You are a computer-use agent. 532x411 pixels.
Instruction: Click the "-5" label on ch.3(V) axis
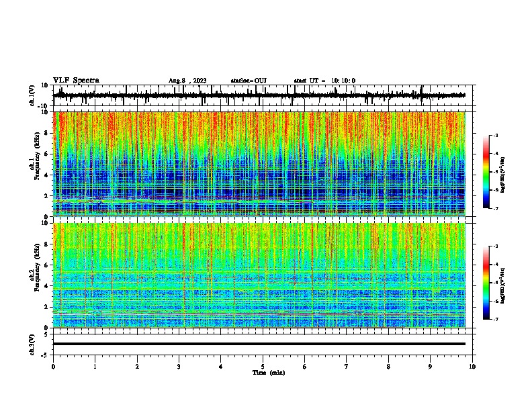45,355
